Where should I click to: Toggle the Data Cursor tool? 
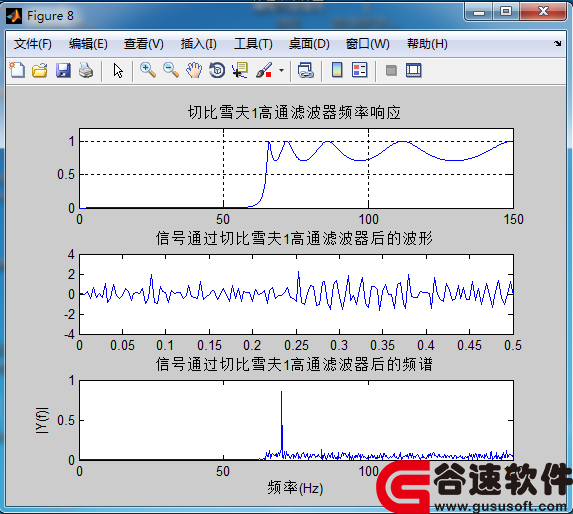240,70
